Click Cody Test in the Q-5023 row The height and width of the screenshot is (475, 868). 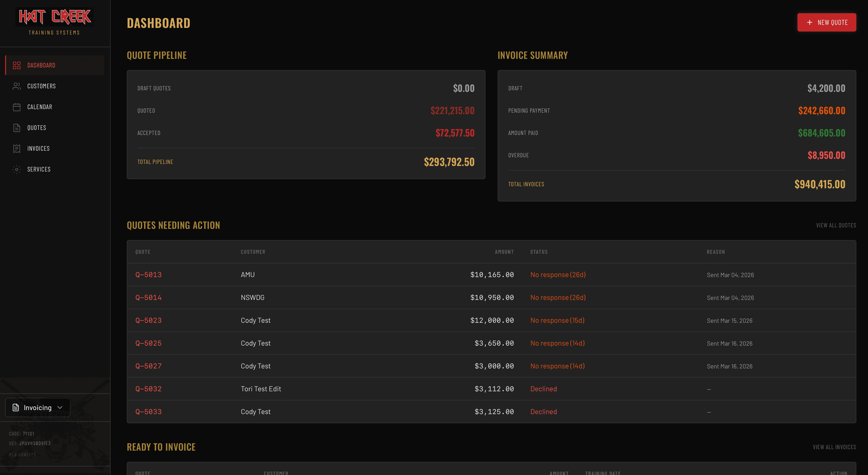(256, 321)
